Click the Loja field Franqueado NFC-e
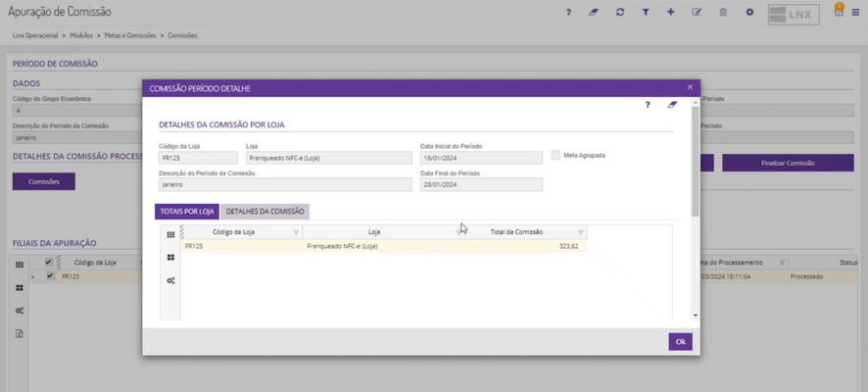The height and width of the screenshot is (392, 868). 329,158
